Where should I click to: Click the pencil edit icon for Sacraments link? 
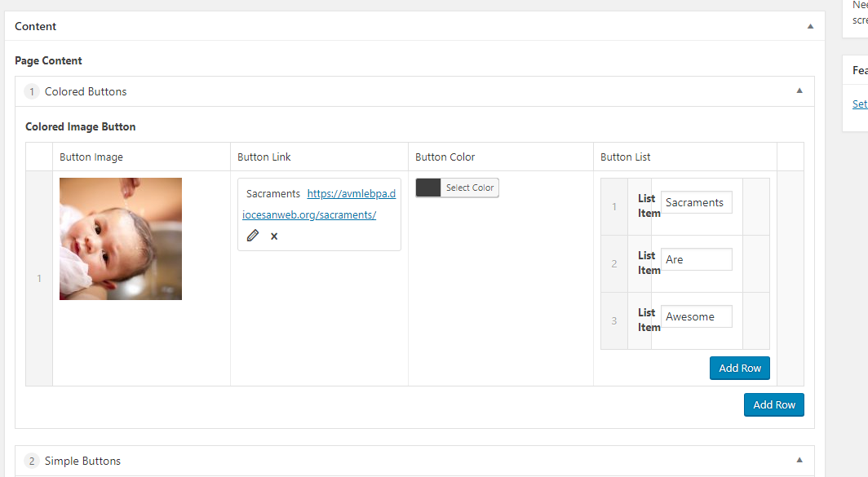click(x=253, y=236)
